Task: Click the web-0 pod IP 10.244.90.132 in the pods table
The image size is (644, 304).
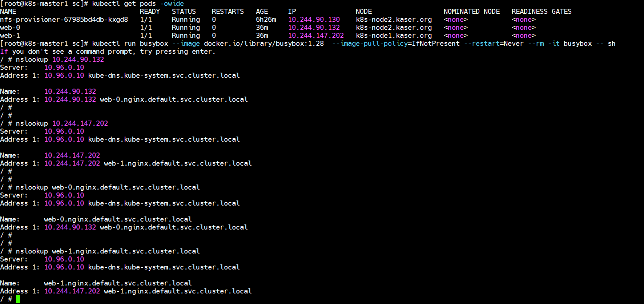Action: pyautogui.click(x=314, y=28)
